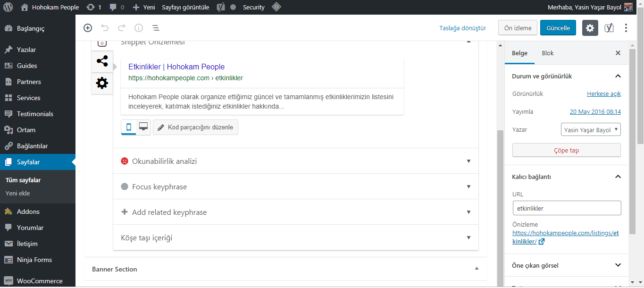
Task: Switch to the Blok tab
Action: (548, 53)
